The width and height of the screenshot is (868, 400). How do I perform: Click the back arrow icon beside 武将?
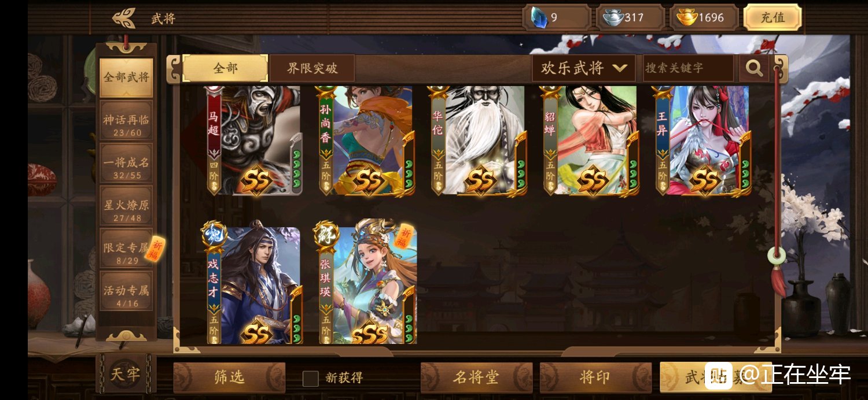(x=124, y=18)
